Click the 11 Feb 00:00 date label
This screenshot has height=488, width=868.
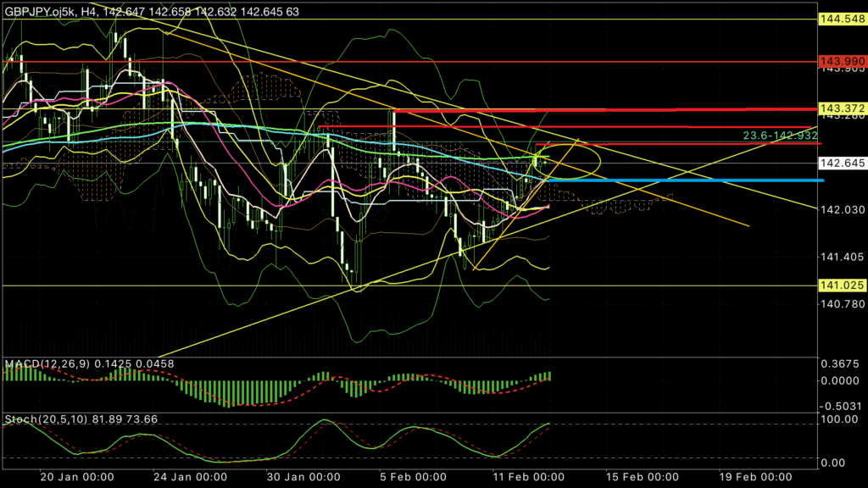point(528,477)
